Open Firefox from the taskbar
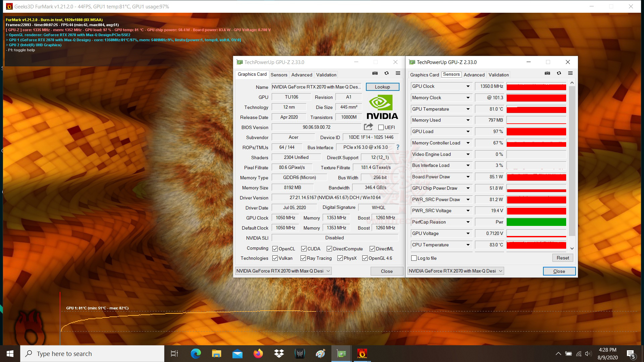The image size is (644, 362). pyautogui.click(x=258, y=354)
